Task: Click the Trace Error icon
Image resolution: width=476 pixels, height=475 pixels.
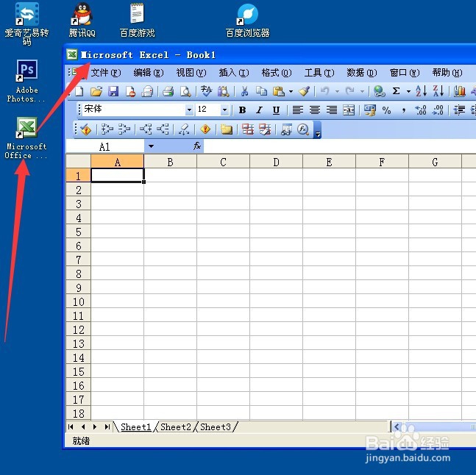Action: coord(205,130)
